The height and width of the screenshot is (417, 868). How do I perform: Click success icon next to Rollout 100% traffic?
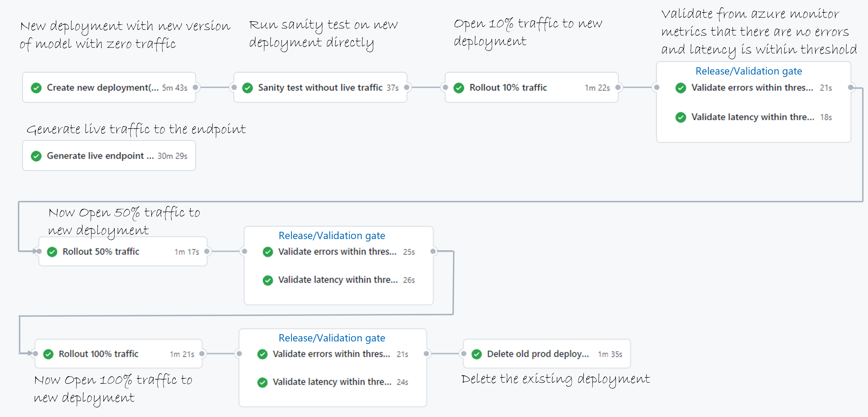pyautogui.click(x=48, y=354)
